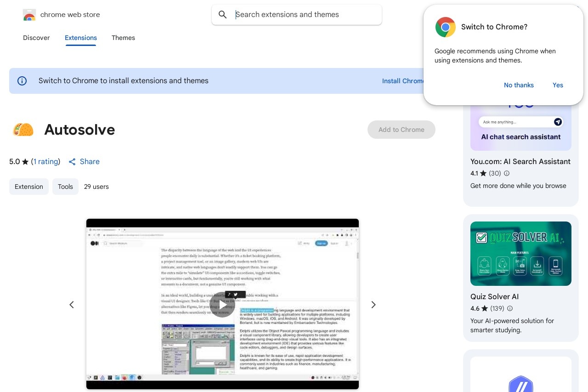
Task: Open the Extensions tab
Action: tap(81, 38)
